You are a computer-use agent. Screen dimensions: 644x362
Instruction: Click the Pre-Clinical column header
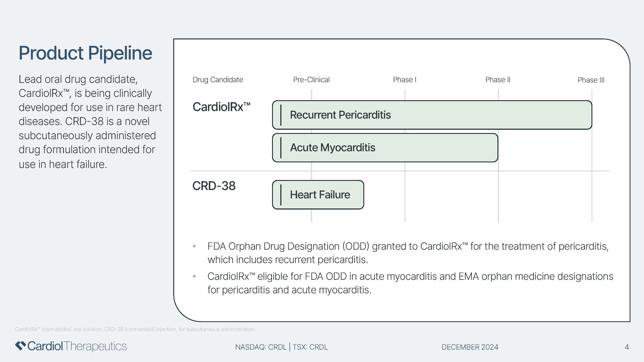311,80
